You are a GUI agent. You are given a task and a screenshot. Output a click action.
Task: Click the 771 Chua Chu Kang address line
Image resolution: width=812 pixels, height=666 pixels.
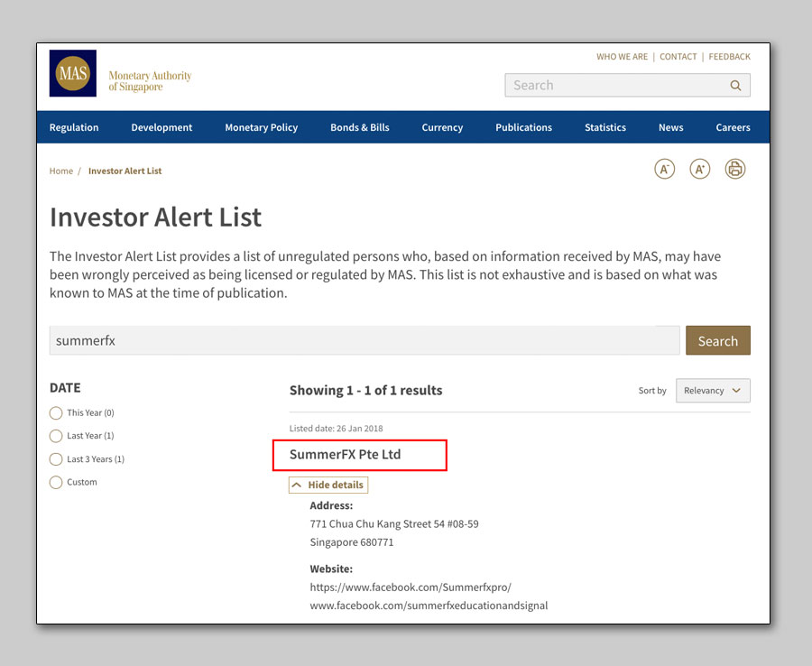point(394,524)
